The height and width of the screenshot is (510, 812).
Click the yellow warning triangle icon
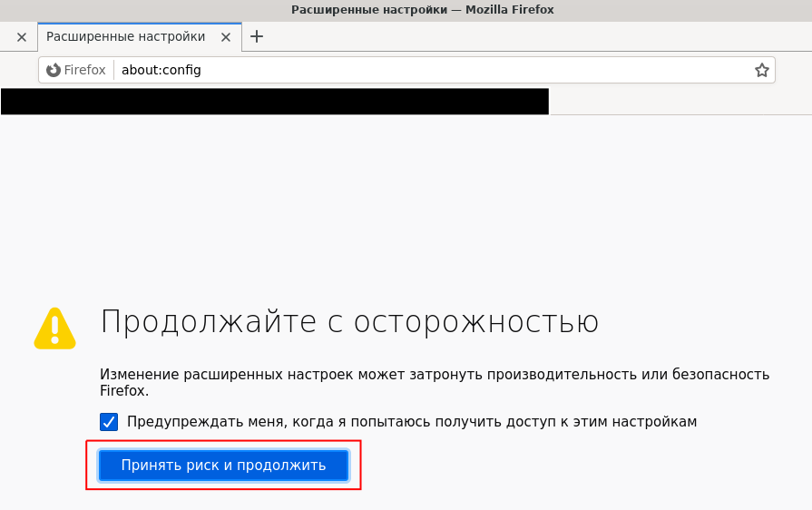coord(55,329)
